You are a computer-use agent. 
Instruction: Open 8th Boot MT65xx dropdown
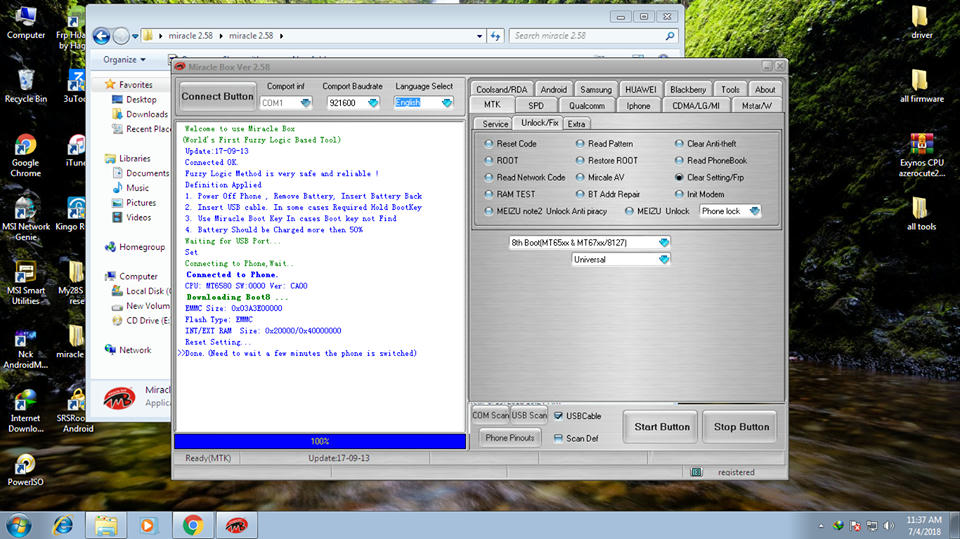point(664,243)
